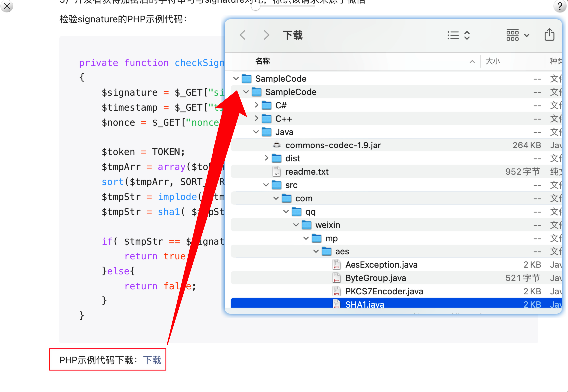Open the list view options control
The image size is (568, 392).
point(459,35)
